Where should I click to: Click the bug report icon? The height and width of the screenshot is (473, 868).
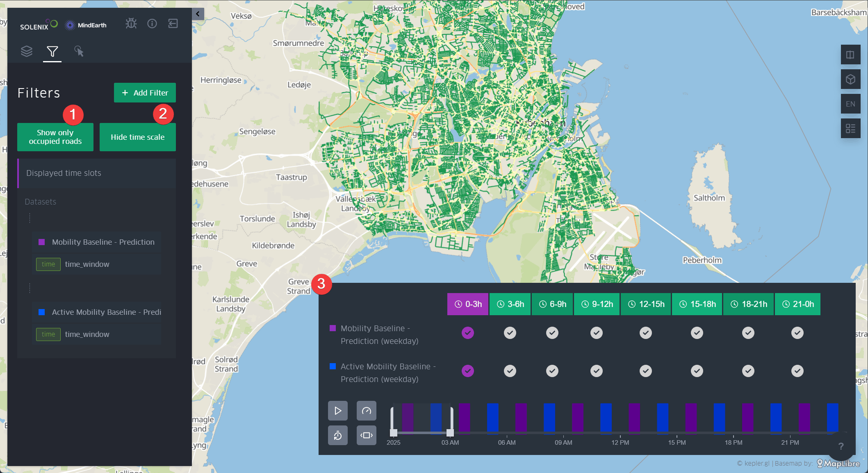pos(131,24)
